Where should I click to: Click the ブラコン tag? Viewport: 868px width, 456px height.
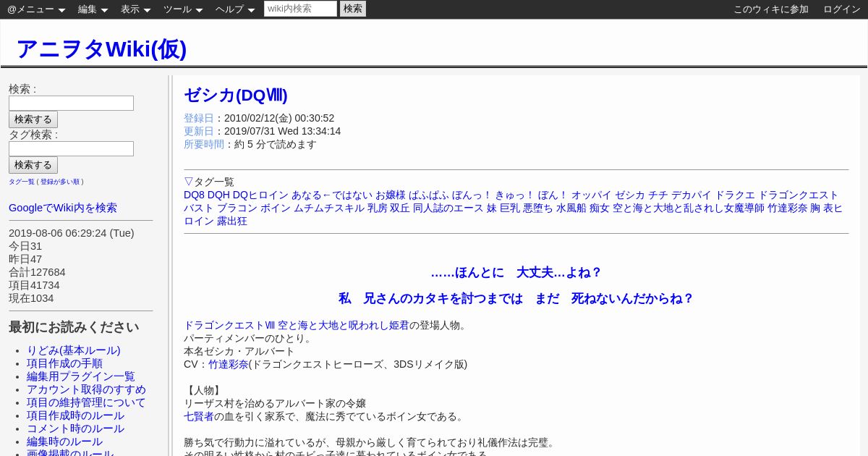tap(237, 208)
